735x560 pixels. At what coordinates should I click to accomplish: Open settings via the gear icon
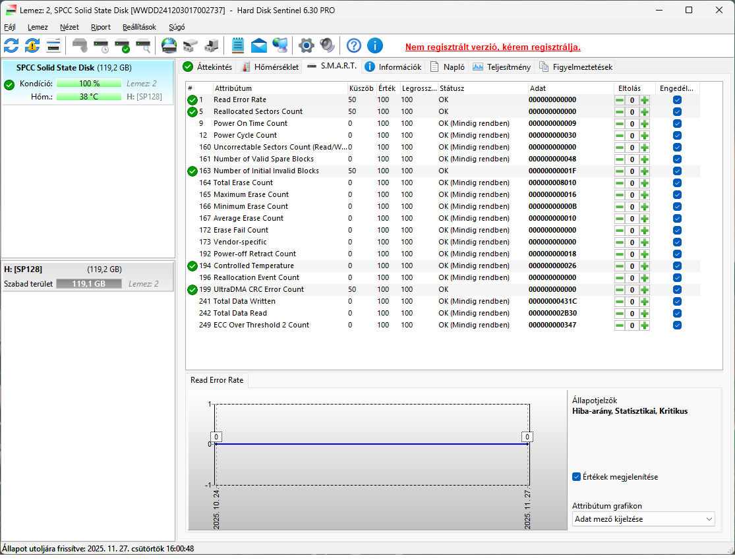pos(306,45)
